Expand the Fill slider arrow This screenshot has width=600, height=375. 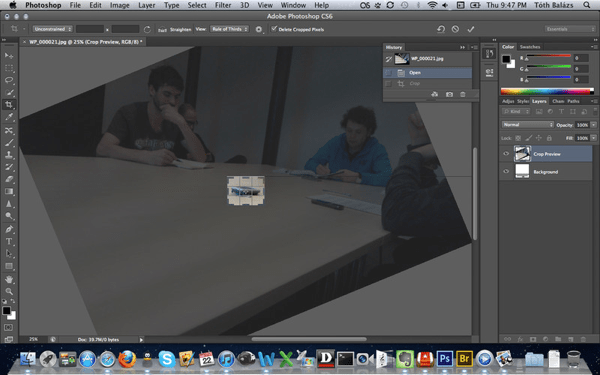pyautogui.click(x=593, y=138)
